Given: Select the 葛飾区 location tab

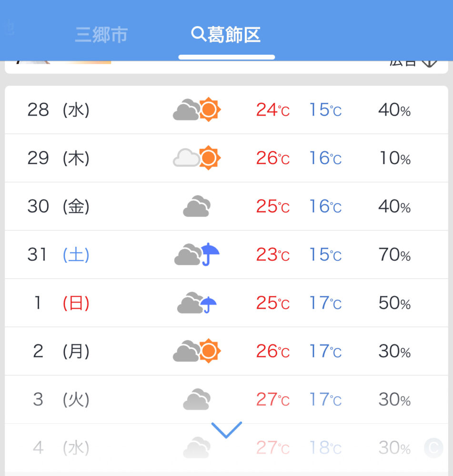Looking at the screenshot, I should coord(226,35).
